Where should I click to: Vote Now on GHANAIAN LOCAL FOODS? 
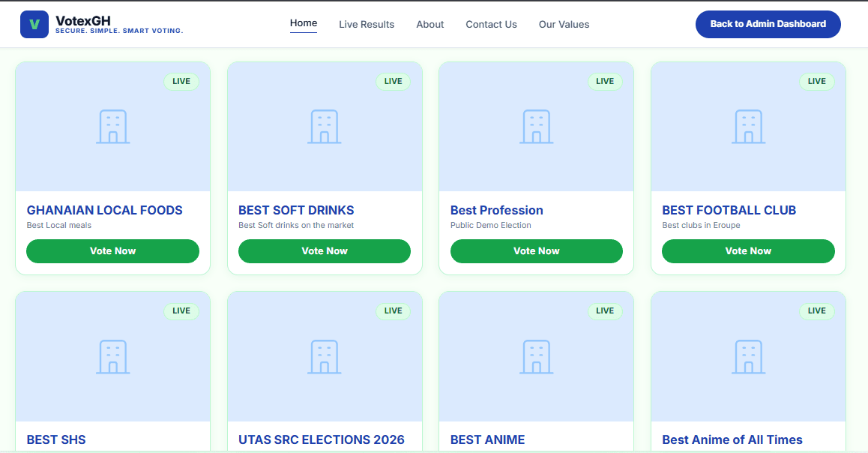click(113, 250)
